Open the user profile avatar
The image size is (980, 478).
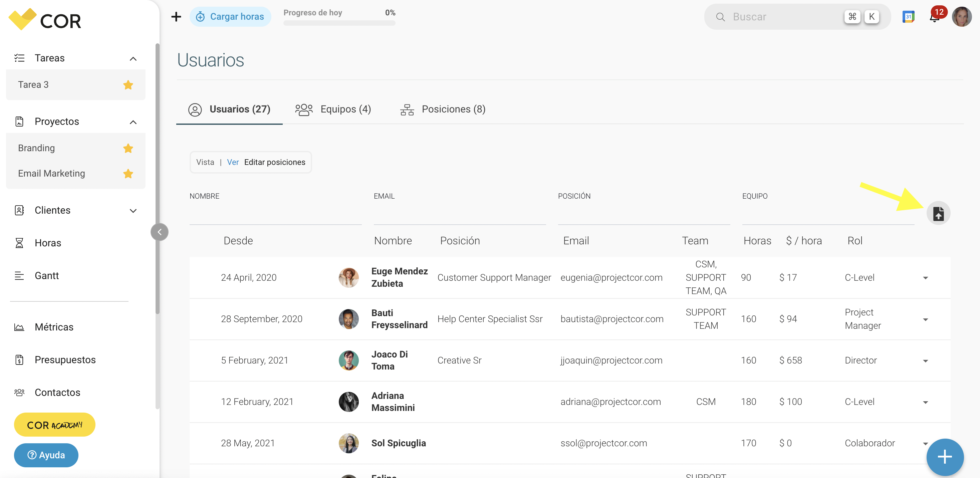pos(961,17)
